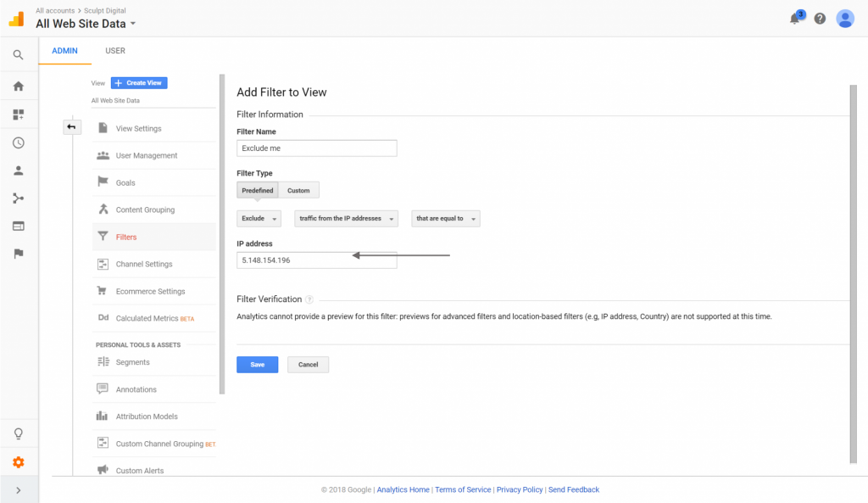This screenshot has width=868, height=503.
Task: Click the IP address input field
Action: coord(316,260)
